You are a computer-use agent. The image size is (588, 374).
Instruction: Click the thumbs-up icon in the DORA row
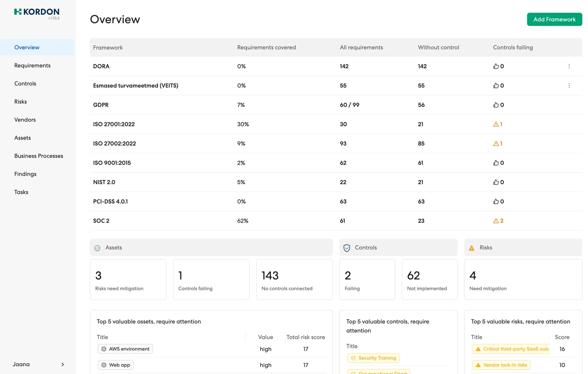[x=496, y=66]
